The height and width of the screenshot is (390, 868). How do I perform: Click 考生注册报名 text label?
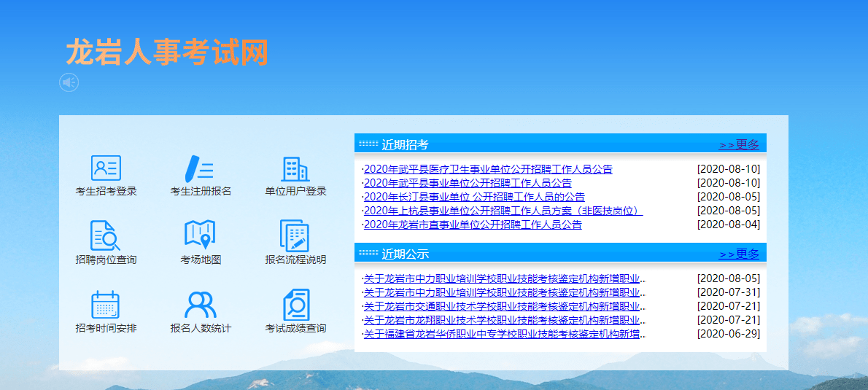click(201, 192)
